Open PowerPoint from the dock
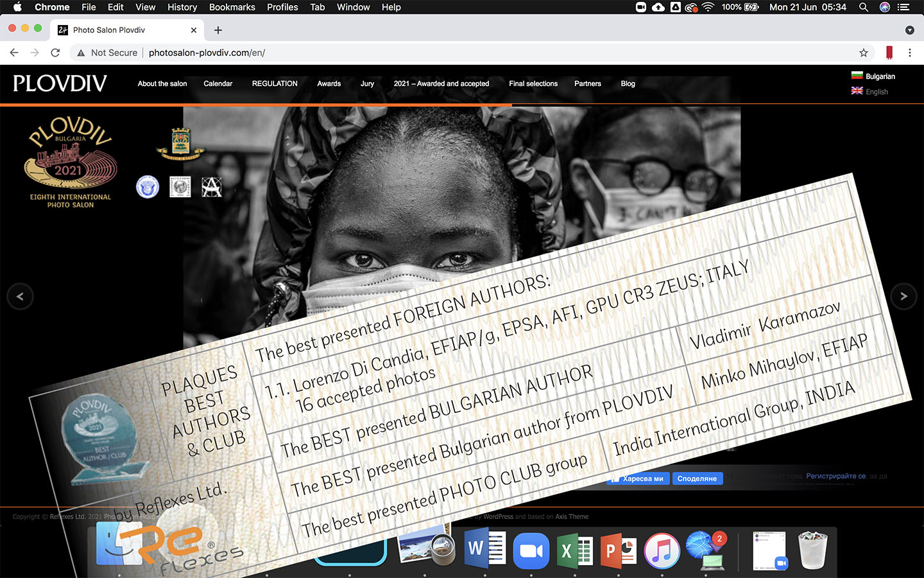 click(x=619, y=551)
